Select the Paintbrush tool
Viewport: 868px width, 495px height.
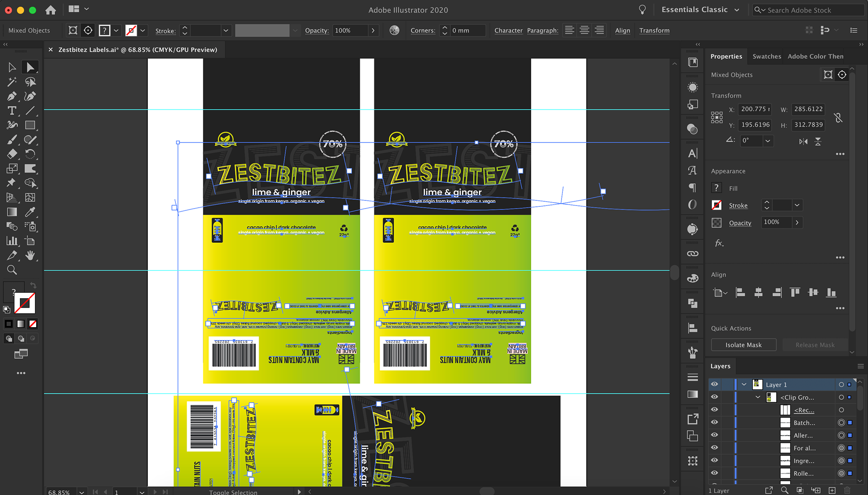tap(12, 140)
